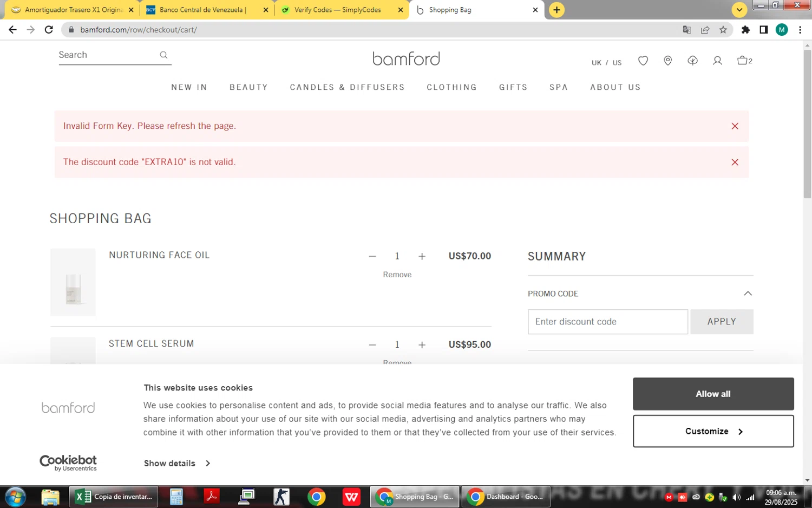Increase quantity of Nurturing Face Oil
The image size is (812, 508).
click(422, 256)
